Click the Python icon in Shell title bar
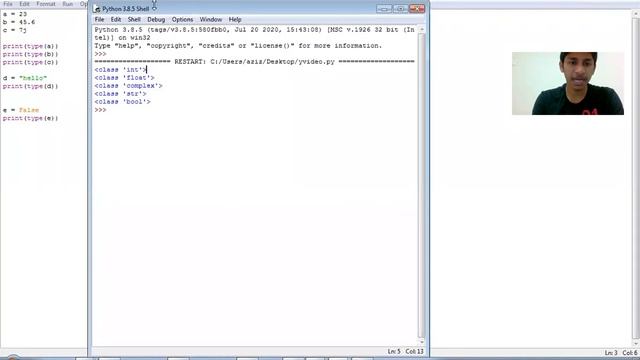Image resolution: width=640 pixels, height=360 pixels. pyautogui.click(x=97, y=9)
